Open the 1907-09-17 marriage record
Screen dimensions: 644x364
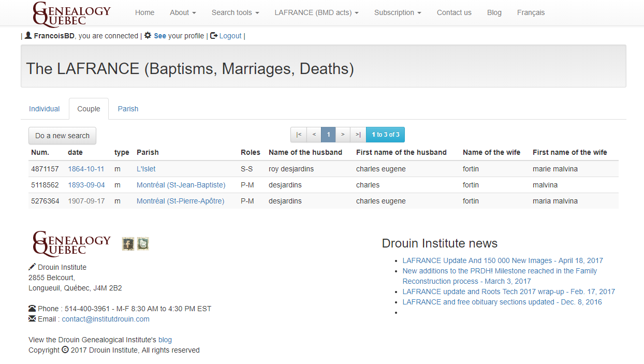(x=86, y=201)
